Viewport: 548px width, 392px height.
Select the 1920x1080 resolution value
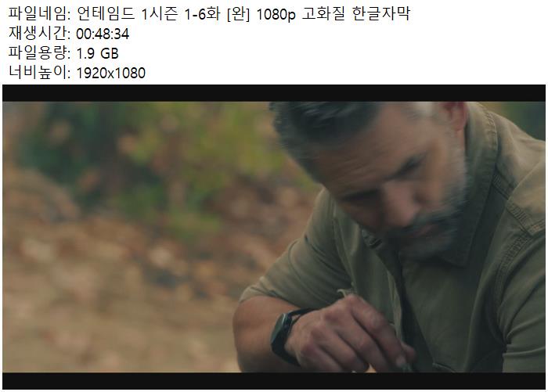(x=111, y=74)
